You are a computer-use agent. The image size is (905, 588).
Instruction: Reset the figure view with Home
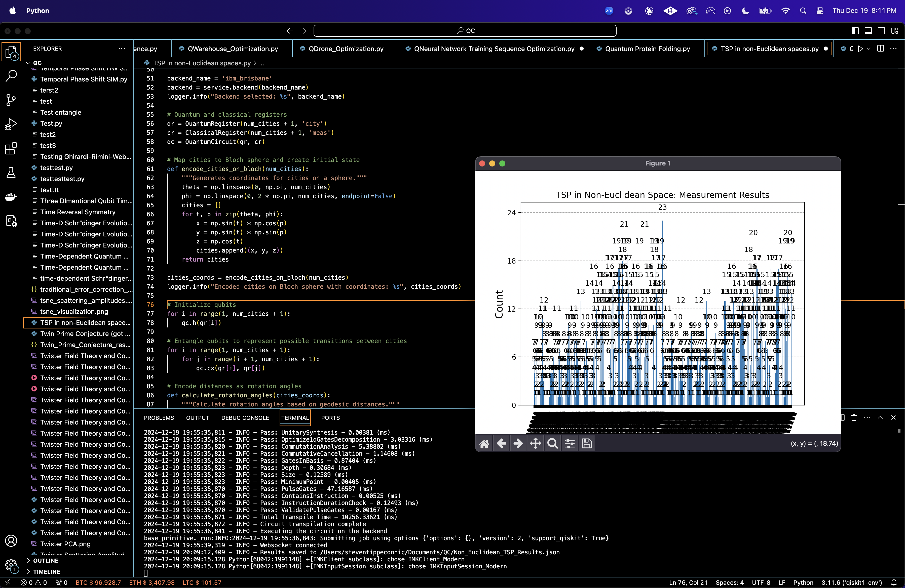[484, 444]
